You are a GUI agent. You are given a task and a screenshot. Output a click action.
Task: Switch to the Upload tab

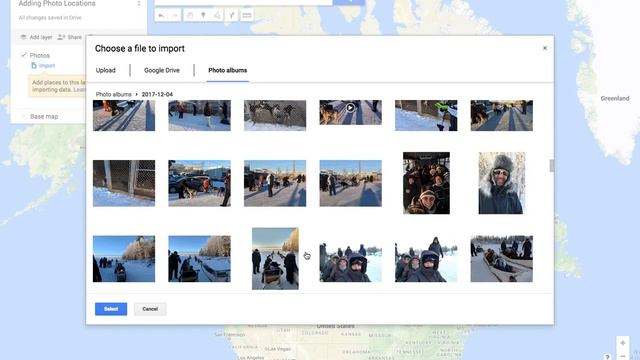(x=106, y=70)
